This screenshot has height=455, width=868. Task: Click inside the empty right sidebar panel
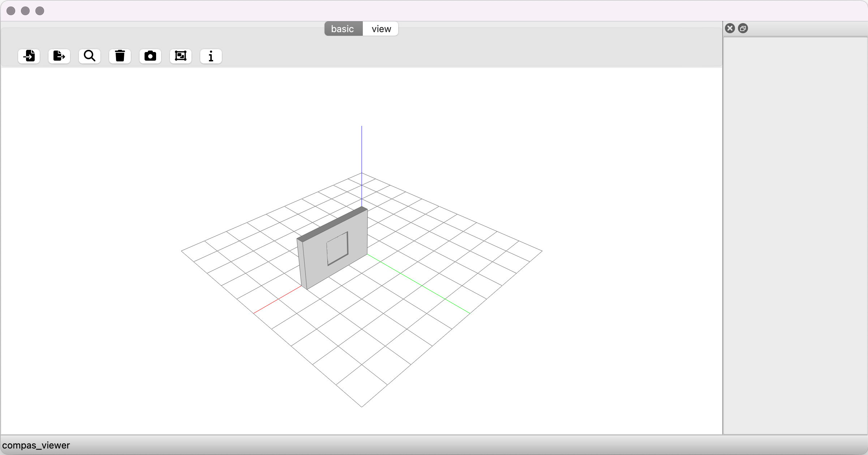click(795, 235)
